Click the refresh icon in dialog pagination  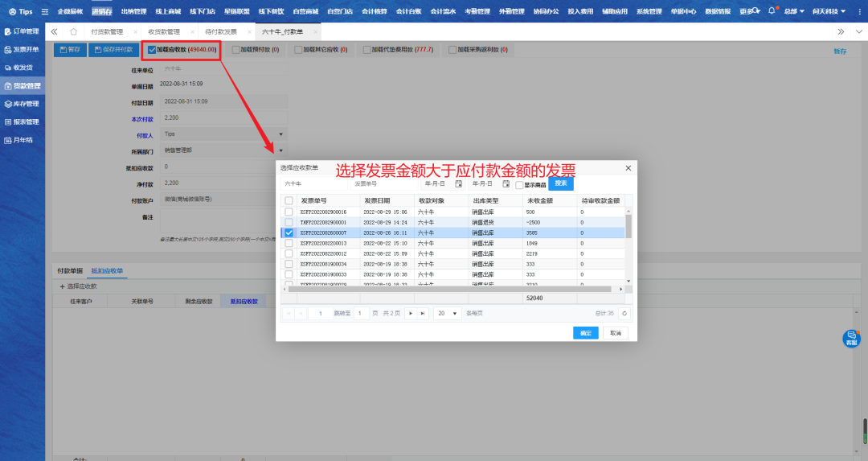(624, 313)
